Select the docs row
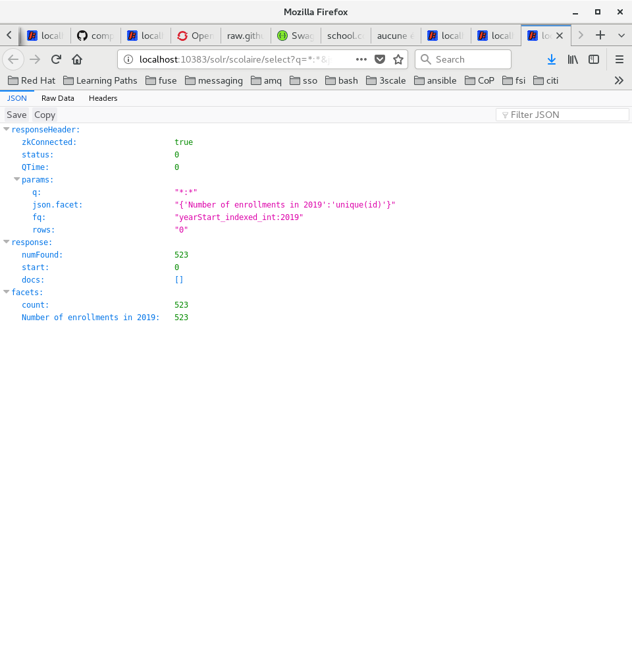 [316, 280]
